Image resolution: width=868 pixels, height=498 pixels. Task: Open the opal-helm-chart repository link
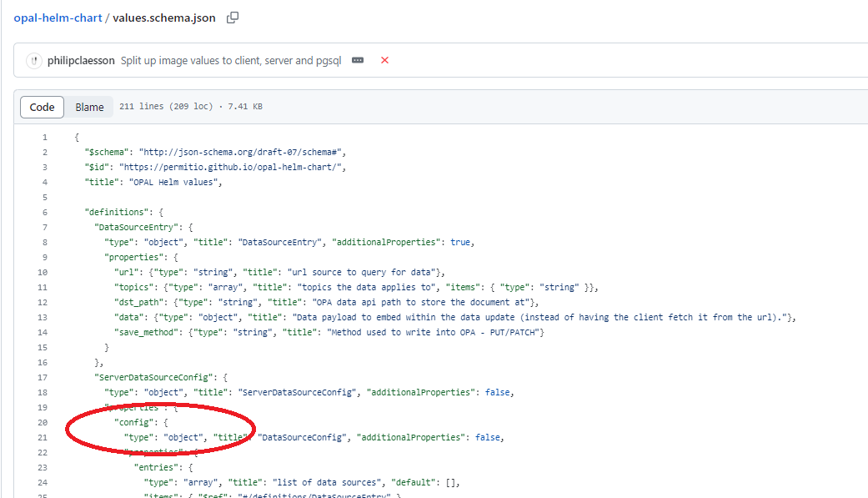[x=58, y=17]
